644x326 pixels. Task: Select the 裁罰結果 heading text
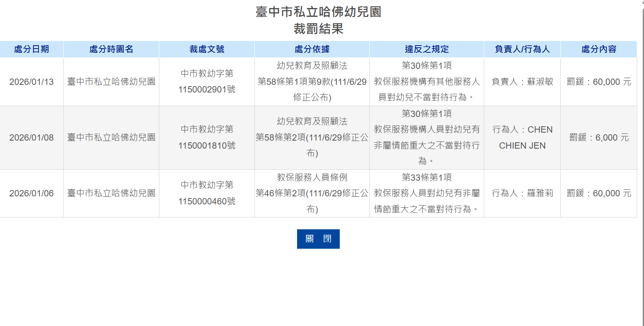(x=318, y=29)
